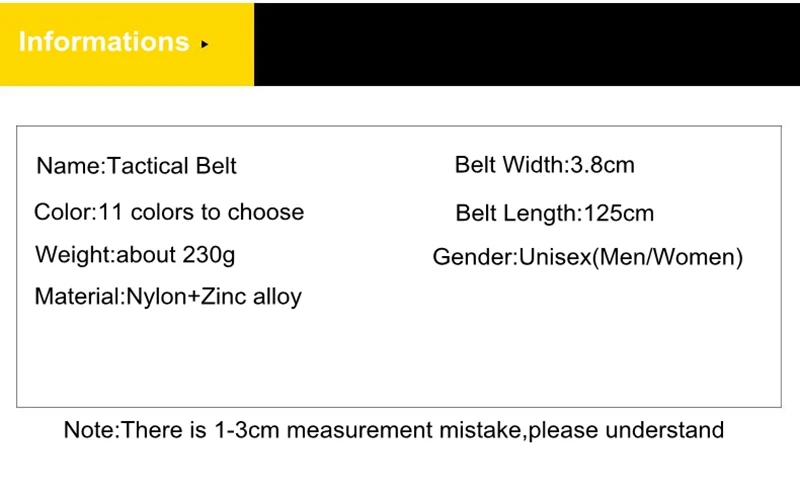Click the '11 colors to choose' text
This screenshot has height=500, width=800.
(x=202, y=212)
